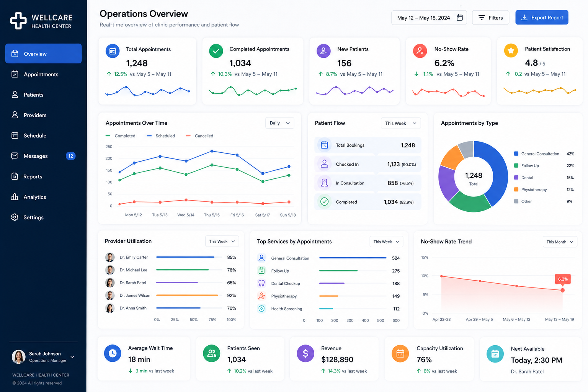Click the Patient Satisfaction star icon

click(511, 51)
